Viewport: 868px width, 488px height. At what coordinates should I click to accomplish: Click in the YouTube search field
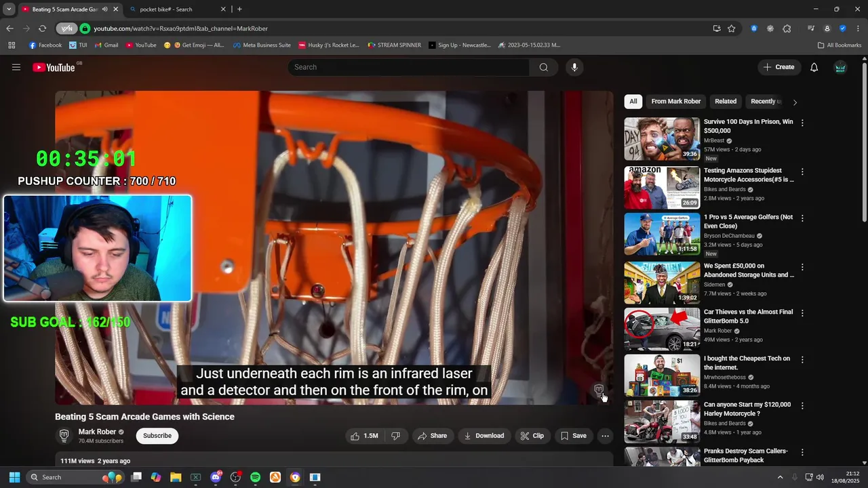pos(409,67)
